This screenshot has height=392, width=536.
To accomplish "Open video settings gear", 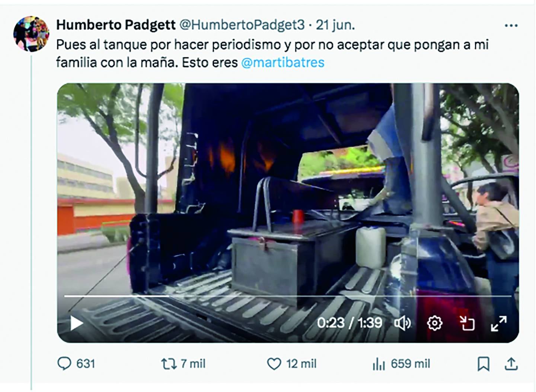I will point(434,323).
